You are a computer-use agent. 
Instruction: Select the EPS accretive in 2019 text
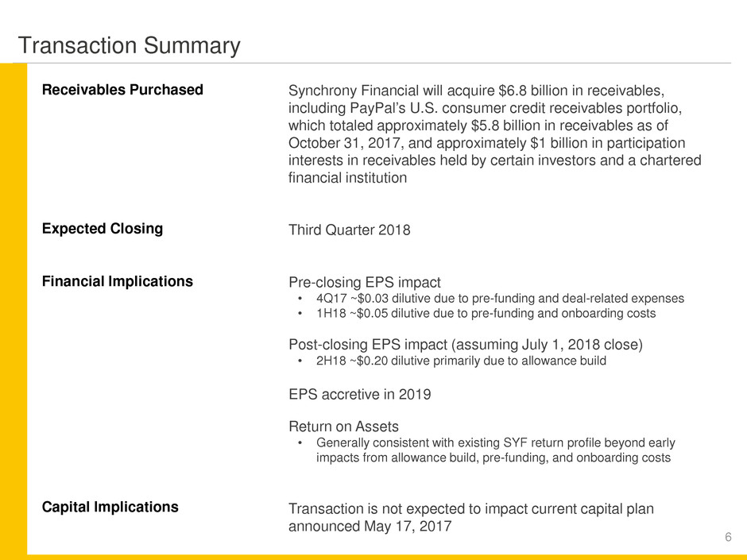359,395
